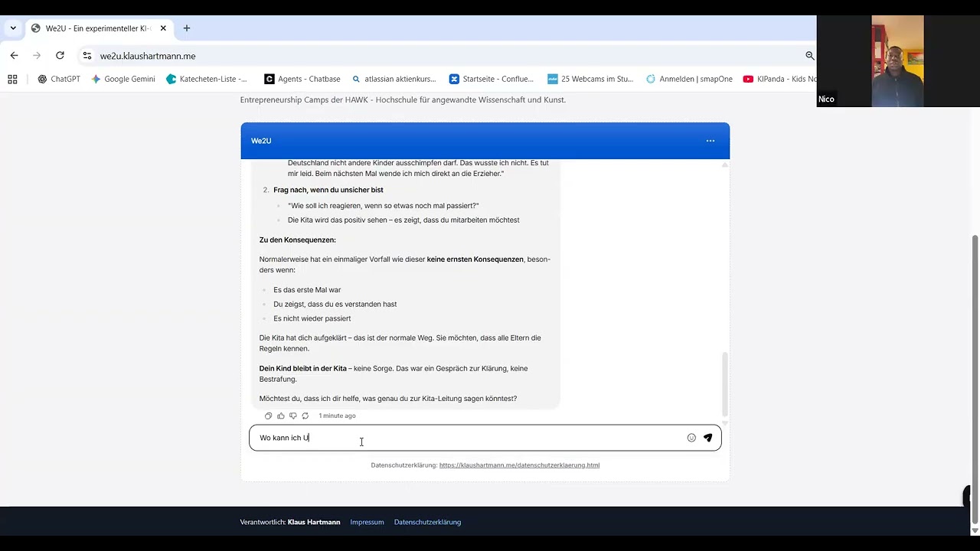This screenshot has width=980, height=551.
Task: Click 'Du zeigst, dass du es verstanden hast'
Action: 335,304
